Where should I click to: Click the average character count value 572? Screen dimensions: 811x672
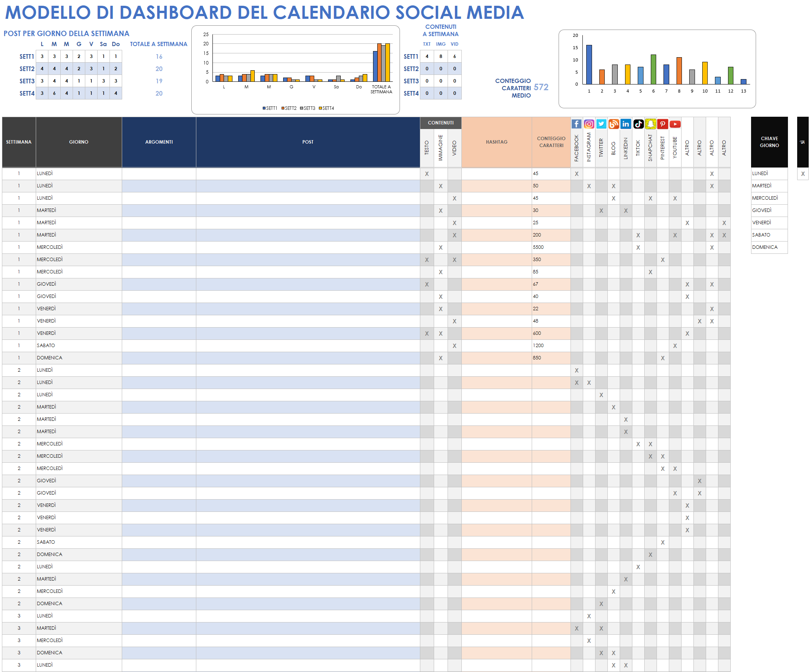point(541,87)
